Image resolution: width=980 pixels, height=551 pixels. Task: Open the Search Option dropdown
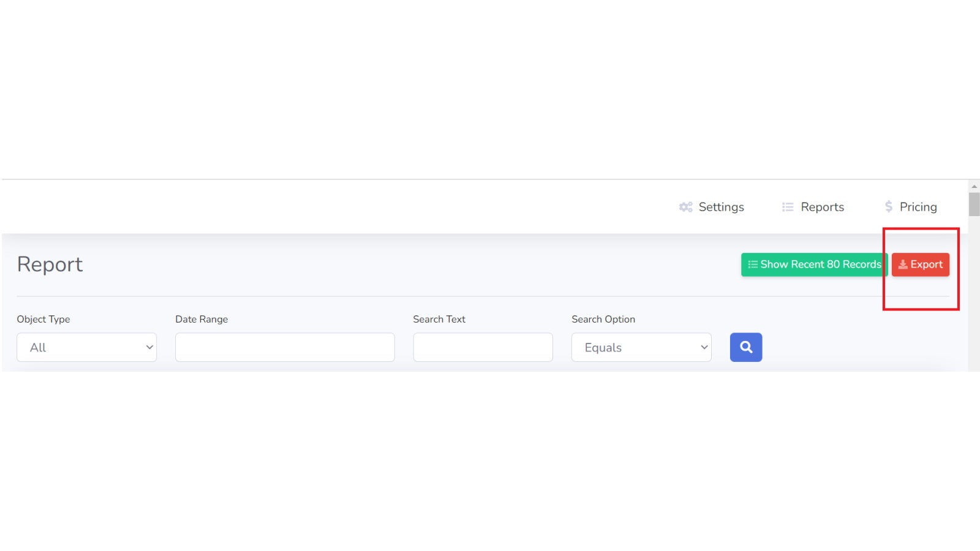point(641,347)
